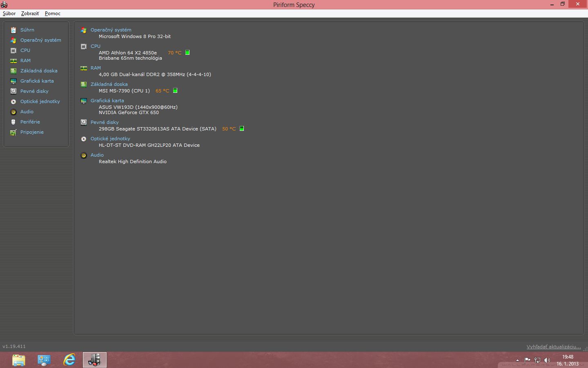Click the Optické jednotky disc icon in sidebar
The image size is (588, 368).
tap(13, 101)
